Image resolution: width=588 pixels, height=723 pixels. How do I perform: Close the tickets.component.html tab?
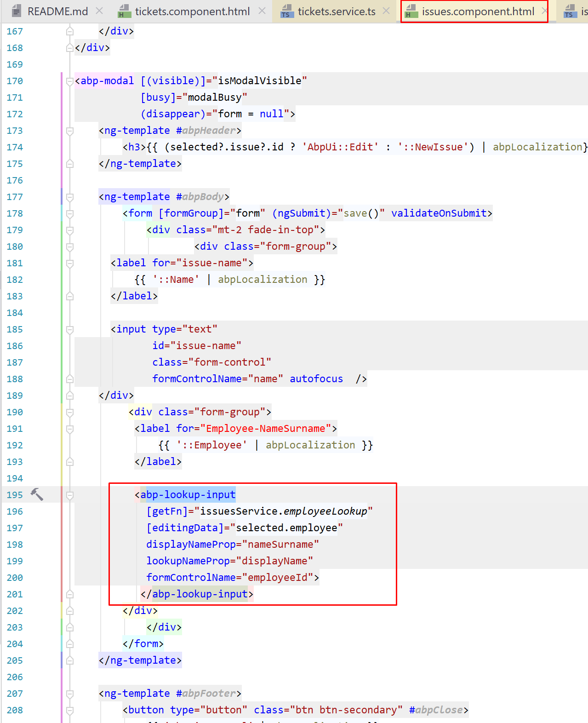pyautogui.click(x=262, y=11)
